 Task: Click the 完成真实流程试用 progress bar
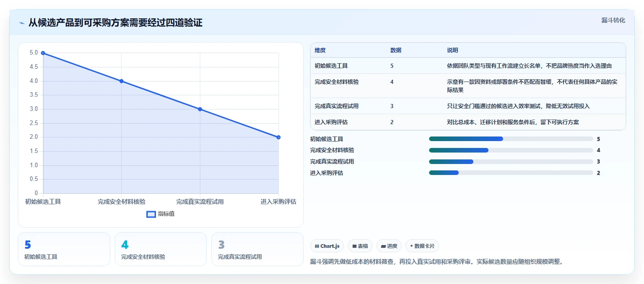click(x=511, y=162)
